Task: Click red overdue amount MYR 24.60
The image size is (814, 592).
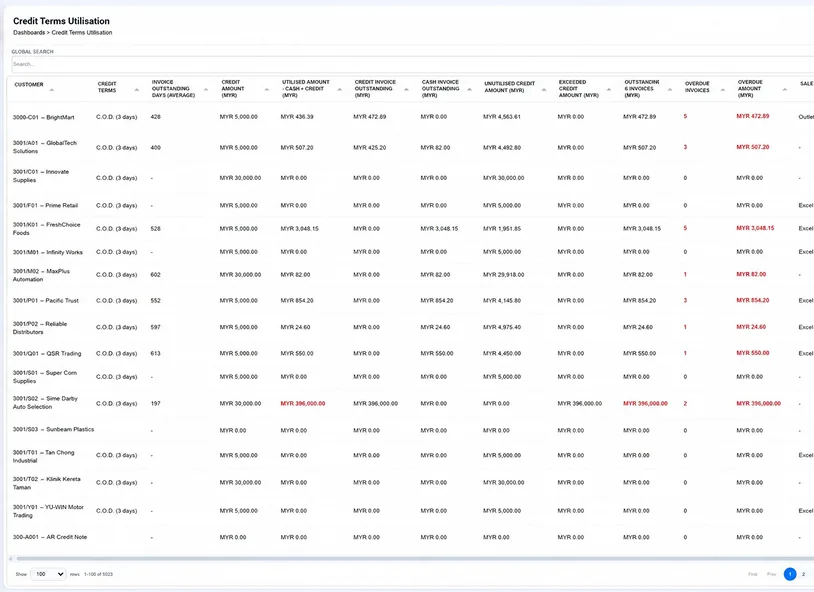Action: pos(751,327)
